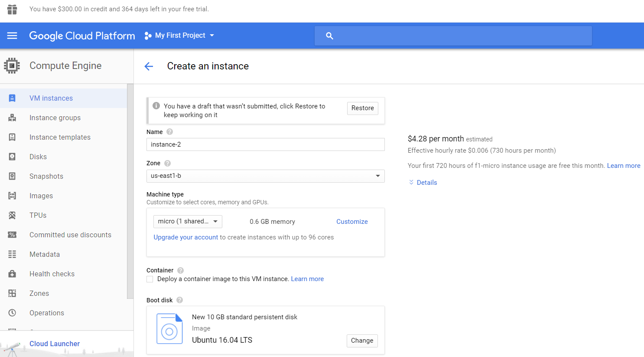Open Committed use discounts in the sidebar

click(x=70, y=235)
